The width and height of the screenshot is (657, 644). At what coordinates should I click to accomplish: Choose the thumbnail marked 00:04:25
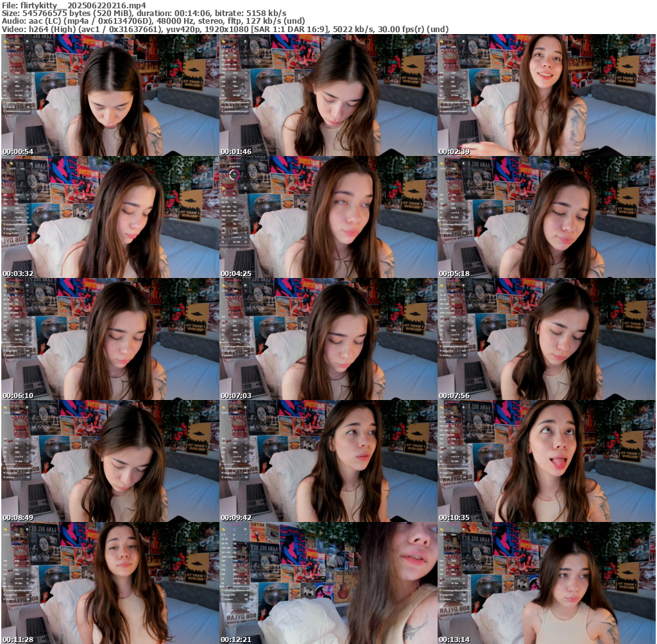[x=328, y=217]
